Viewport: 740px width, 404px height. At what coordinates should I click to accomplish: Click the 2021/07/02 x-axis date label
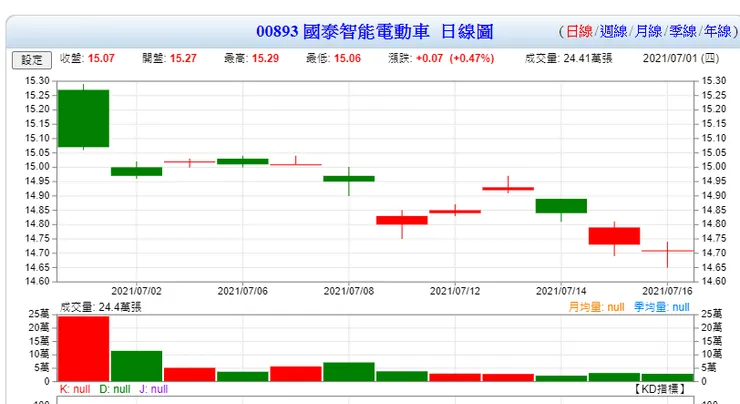(136, 291)
